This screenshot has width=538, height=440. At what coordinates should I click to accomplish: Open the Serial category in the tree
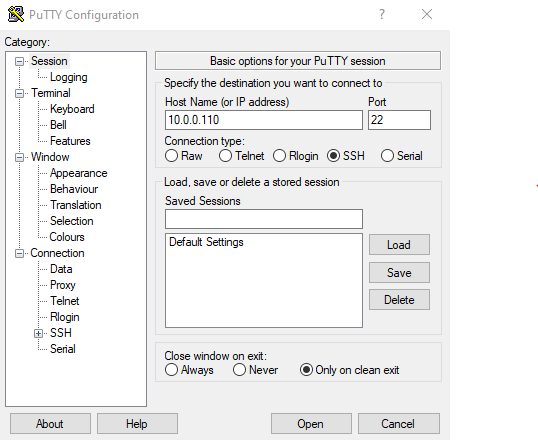(63, 349)
